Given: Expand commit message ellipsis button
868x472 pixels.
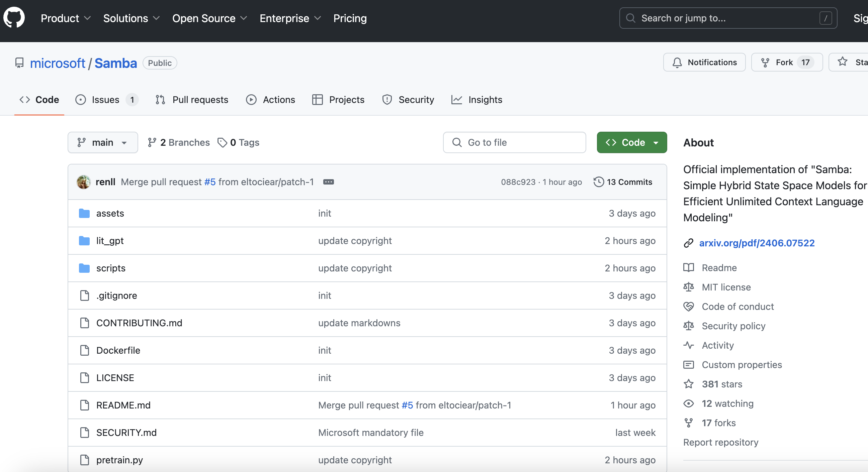Looking at the screenshot, I should tap(328, 182).
